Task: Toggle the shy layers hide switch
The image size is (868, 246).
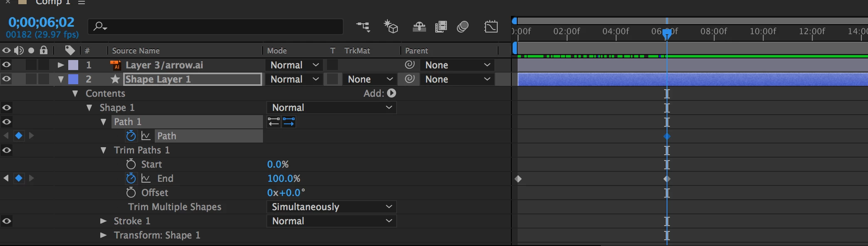Action: point(419,27)
